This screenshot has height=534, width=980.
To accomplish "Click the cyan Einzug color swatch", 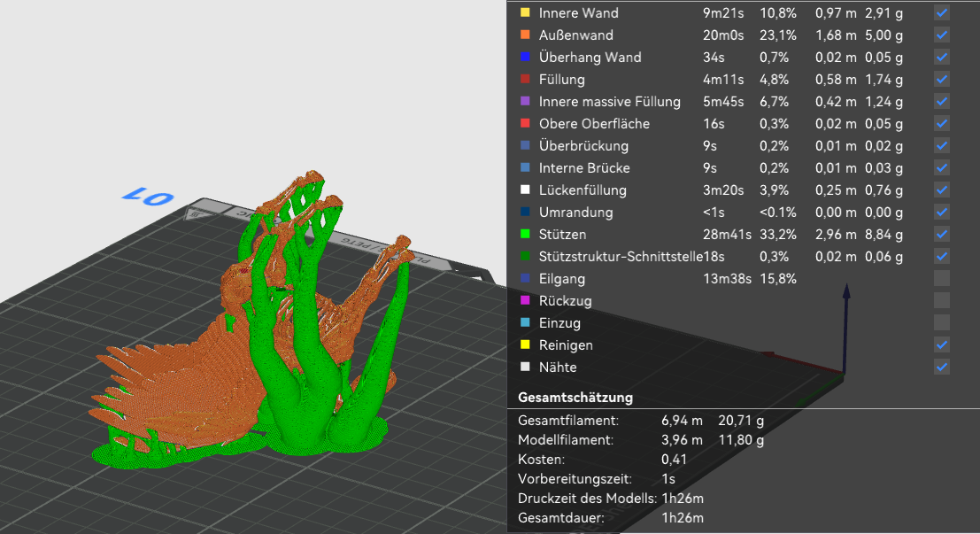I will pyautogui.click(x=525, y=322).
